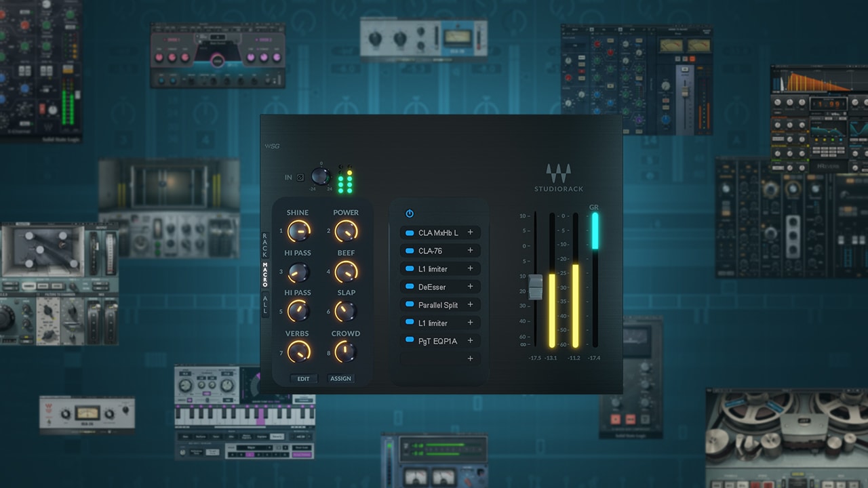Click the -17.5 fader value readout
This screenshot has width=868, height=488.
click(x=534, y=358)
